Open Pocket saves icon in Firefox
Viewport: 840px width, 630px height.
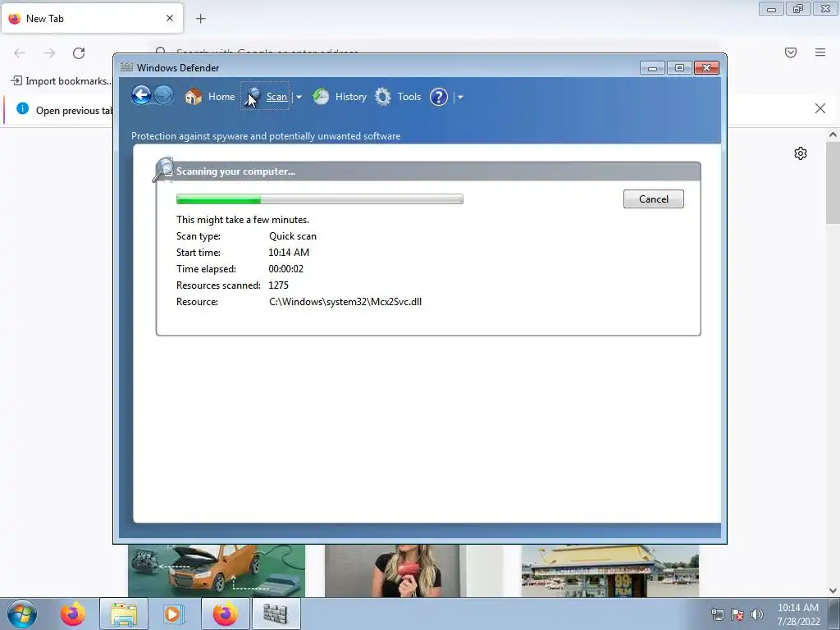(x=791, y=52)
